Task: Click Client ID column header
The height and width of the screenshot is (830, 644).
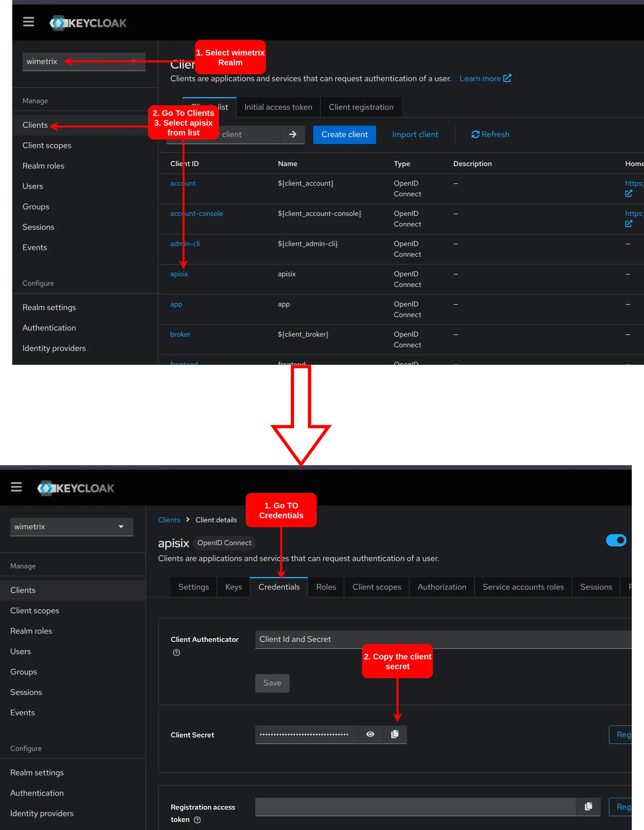Action: point(184,164)
